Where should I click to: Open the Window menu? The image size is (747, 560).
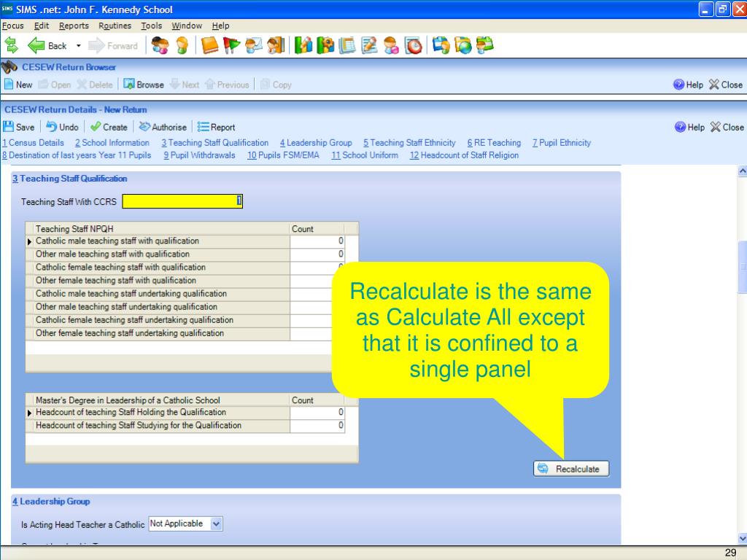pos(187,26)
